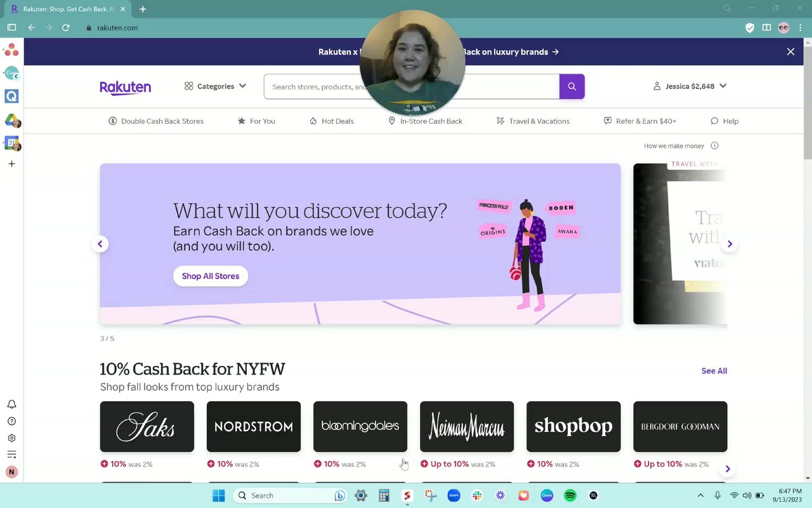Screen dimensions: 812x508
Task: Open the Asana app in the sidebar
Action: (x=11, y=50)
